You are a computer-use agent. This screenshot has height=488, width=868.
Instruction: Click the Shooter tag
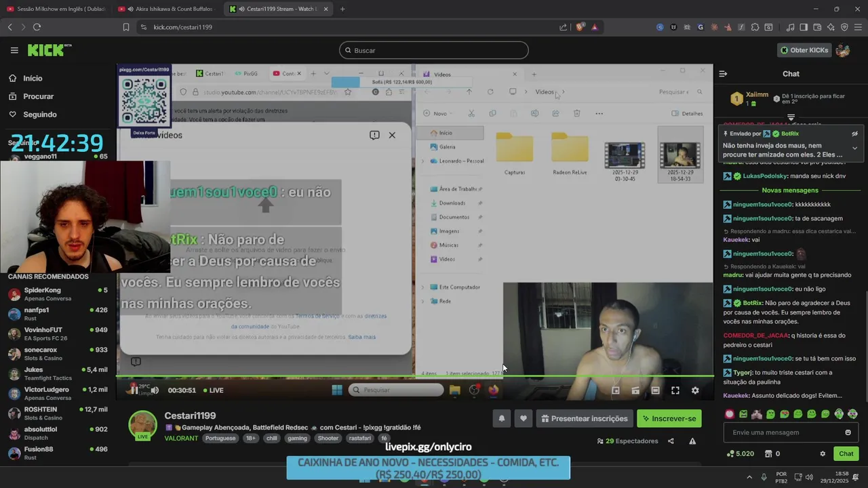[328, 439]
